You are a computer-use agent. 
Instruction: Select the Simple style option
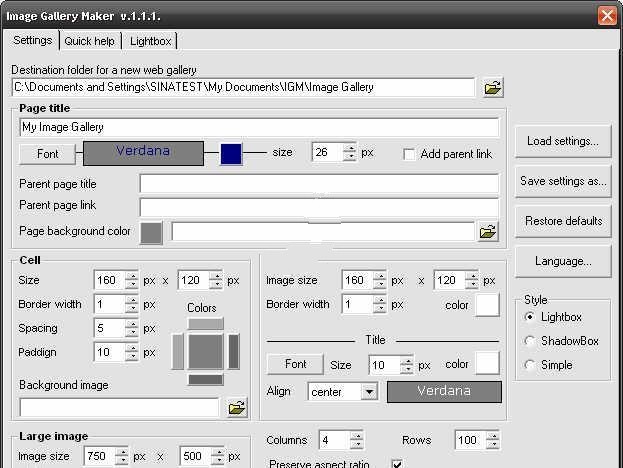click(x=531, y=365)
